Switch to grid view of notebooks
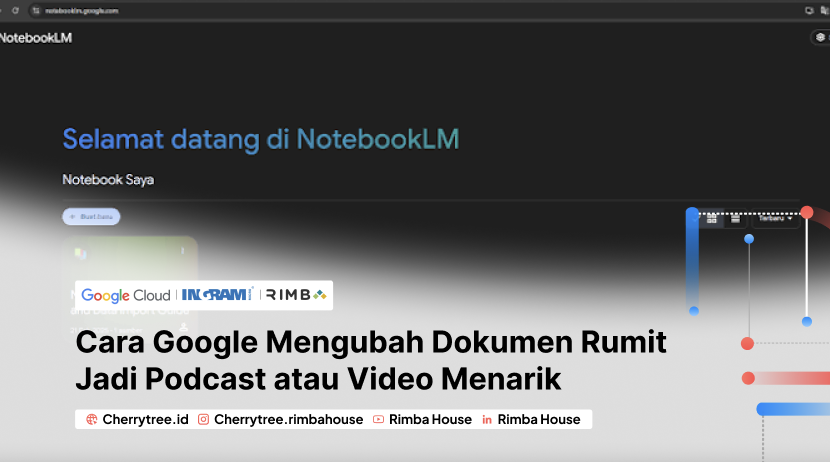This screenshot has width=830, height=462. (x=711, y=219)
